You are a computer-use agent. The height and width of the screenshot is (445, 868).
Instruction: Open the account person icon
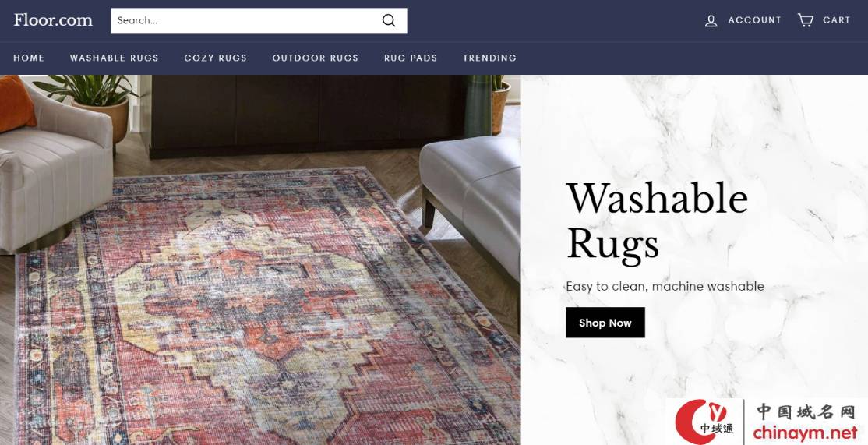(x=711, y=21)
